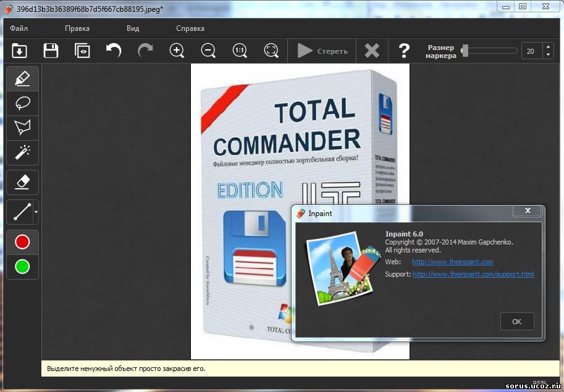Switch to the green marker color
Image resolution: width=564 pixels, height=392 pixels.
pos(22,267)
